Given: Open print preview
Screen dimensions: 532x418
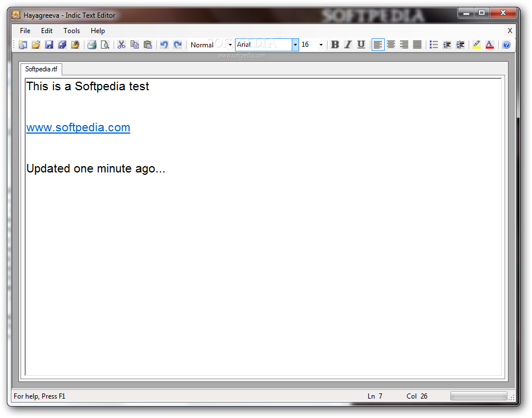Looking at the screenshot, I should tap(105, 45).
